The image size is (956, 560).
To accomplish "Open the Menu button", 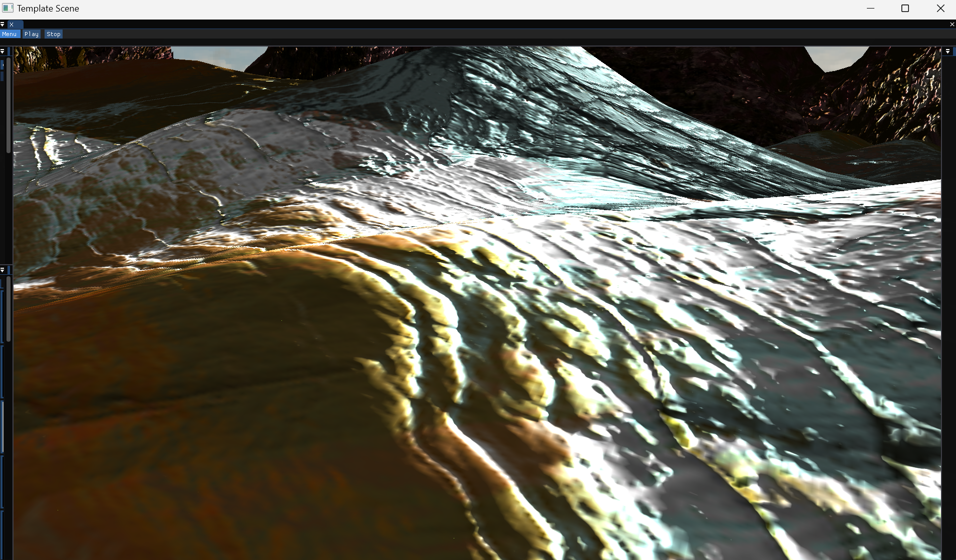I will 10,34.
